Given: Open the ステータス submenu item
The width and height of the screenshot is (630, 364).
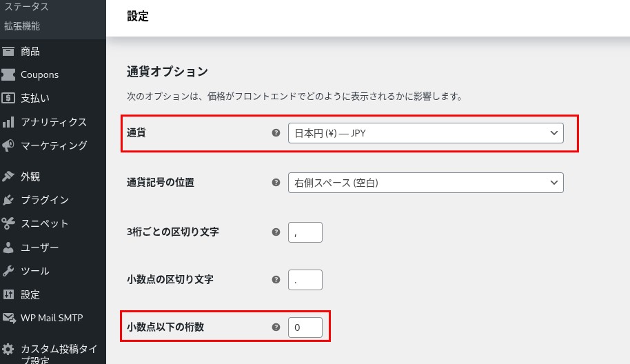Looking at the screenshot, I should (26, 7).
